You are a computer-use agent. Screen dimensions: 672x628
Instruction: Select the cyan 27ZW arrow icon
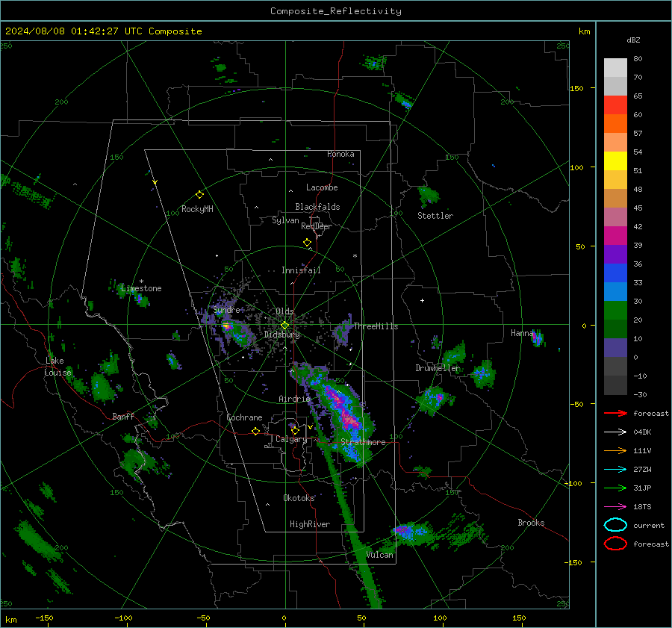pyautogui.click(x=615, y=470)
